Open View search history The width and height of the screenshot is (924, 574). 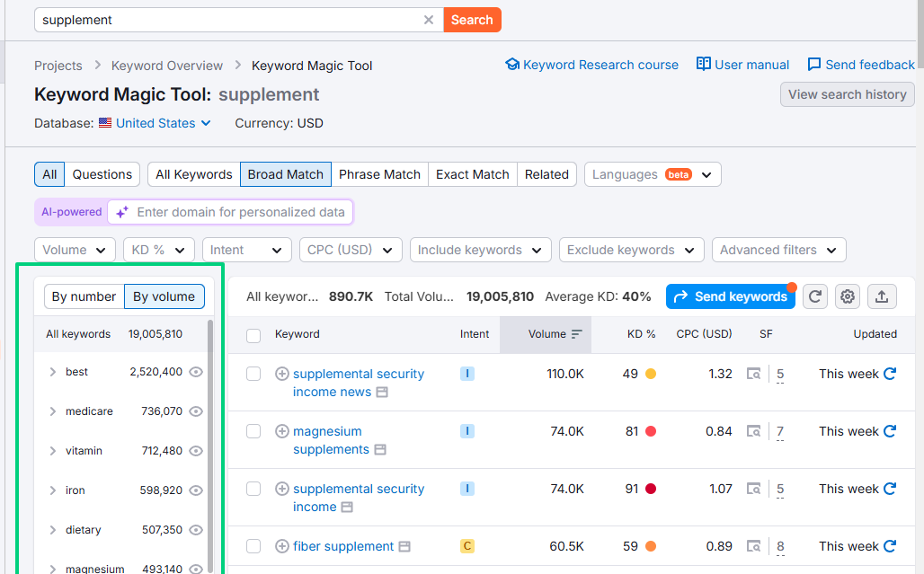848,94
